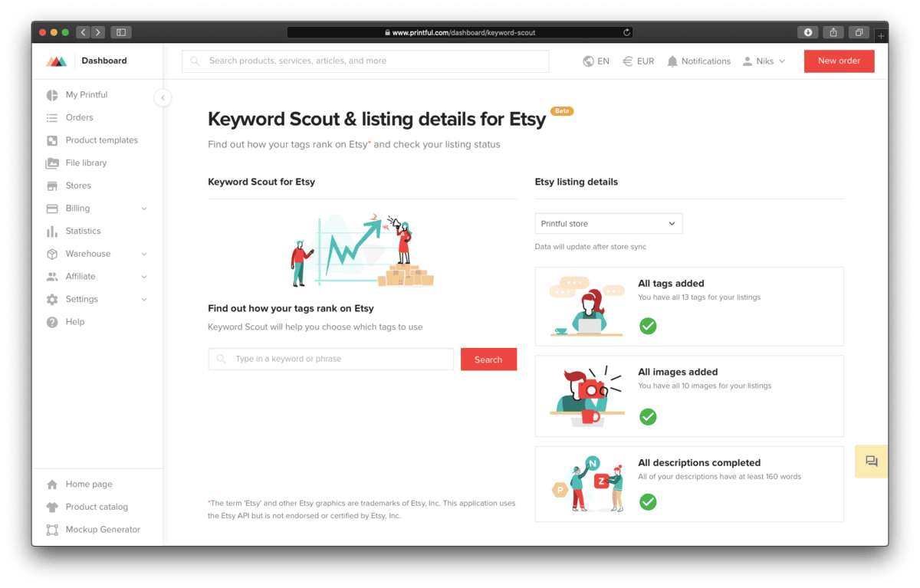This screenshot has height=588, width=920.
Task: Click the keyword search input field
Action: click(x=330, y=358)
